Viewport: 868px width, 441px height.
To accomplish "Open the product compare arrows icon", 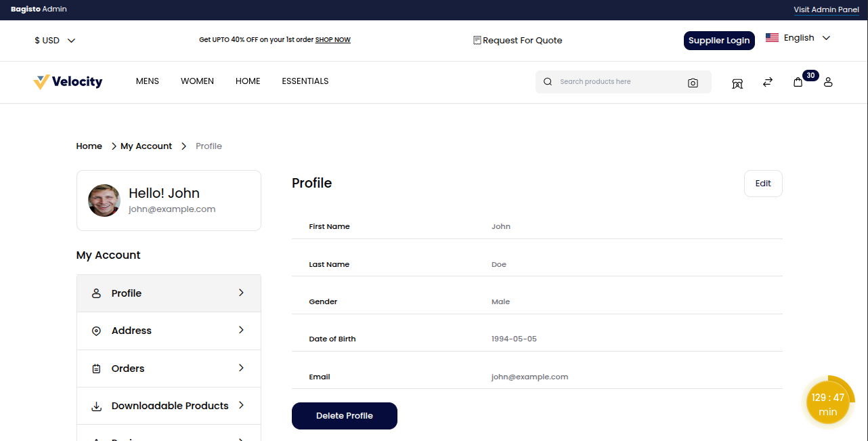I will 767,82.
